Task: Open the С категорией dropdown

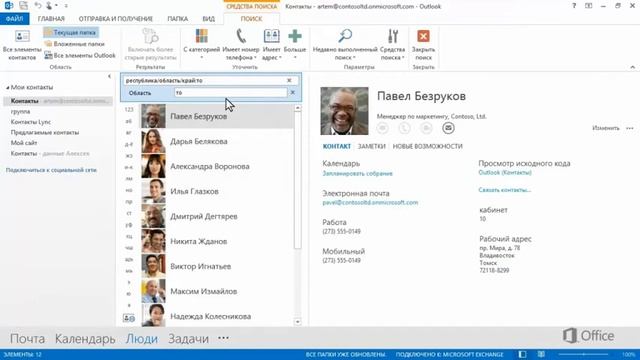Action: pos(202,44)
